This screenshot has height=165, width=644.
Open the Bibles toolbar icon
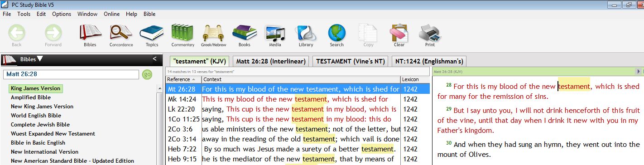point(90,35)
